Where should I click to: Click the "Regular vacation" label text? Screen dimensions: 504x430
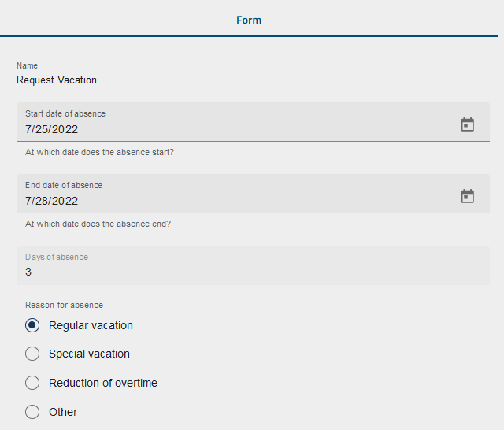[91, 325]
